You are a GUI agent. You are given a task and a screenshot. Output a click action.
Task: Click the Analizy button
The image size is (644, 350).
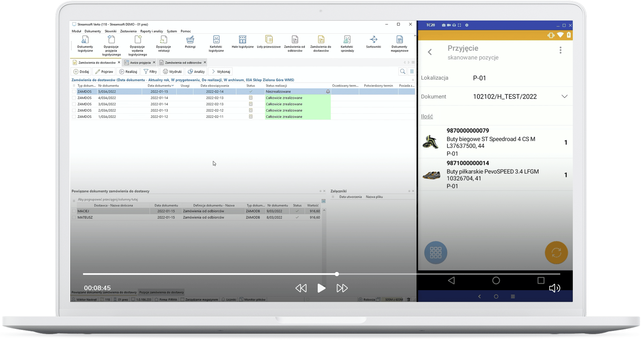pyautogui.click(x=196, y=71)
